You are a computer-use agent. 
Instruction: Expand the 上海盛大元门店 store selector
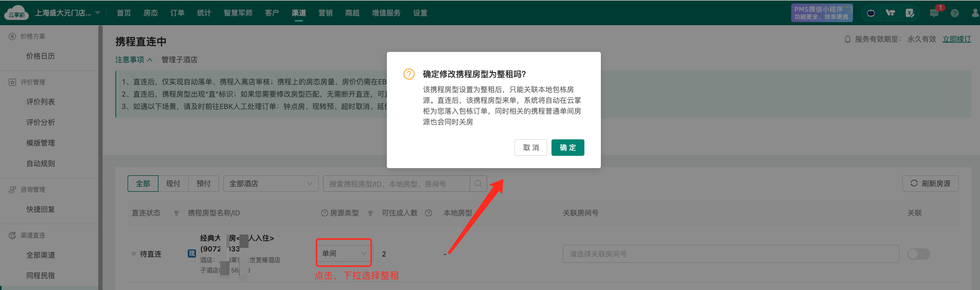[x=67, y=13]
